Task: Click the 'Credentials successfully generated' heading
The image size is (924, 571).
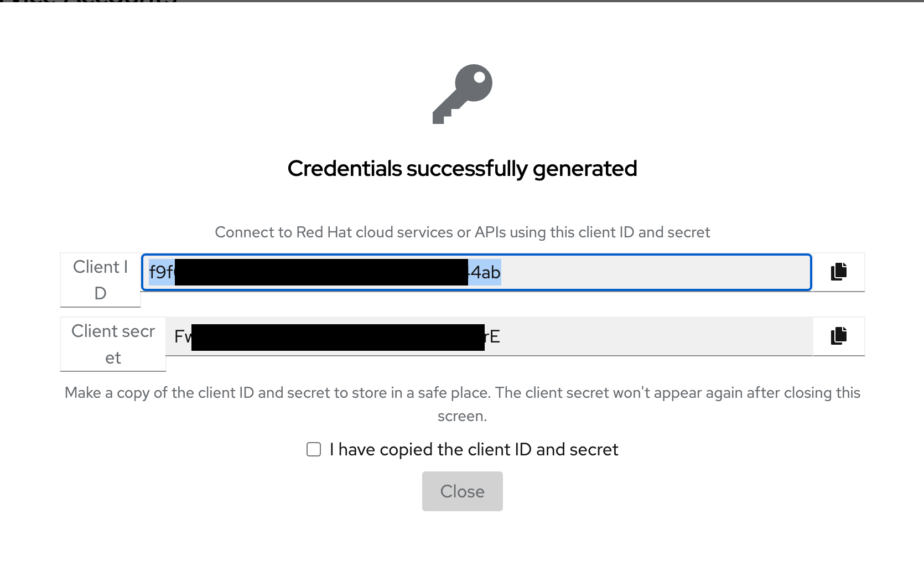Action: click(462, 169)
